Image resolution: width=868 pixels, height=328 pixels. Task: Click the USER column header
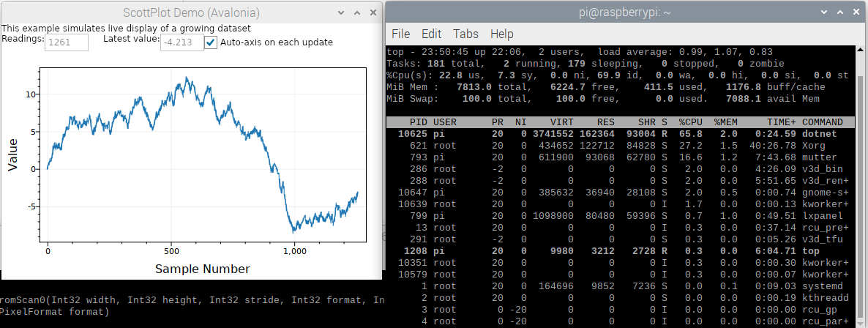446,122
